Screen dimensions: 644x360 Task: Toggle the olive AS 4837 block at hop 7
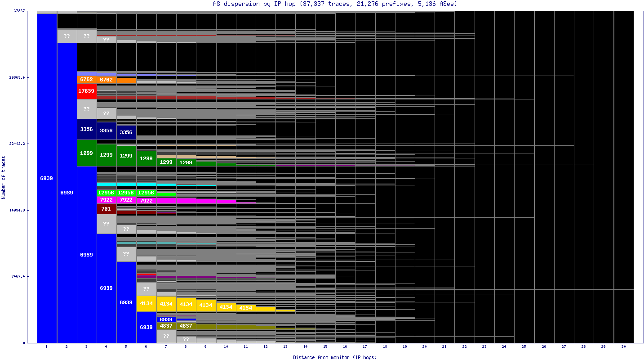pos(166,325)
